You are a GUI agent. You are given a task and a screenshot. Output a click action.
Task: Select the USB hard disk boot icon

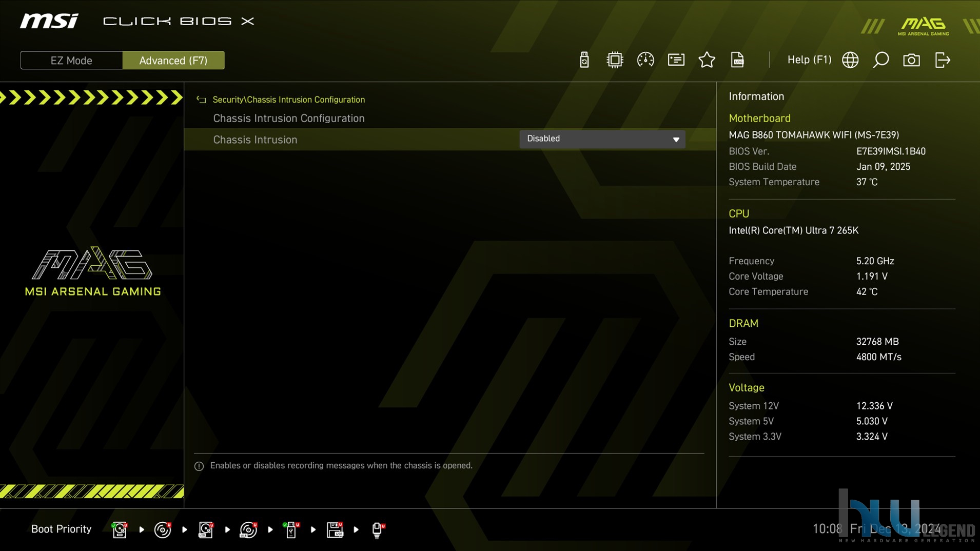pos(206,529)
